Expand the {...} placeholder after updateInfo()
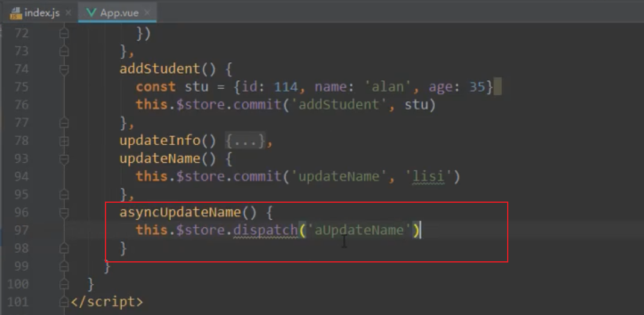This screenshot has height=315, width=644. 245,141
